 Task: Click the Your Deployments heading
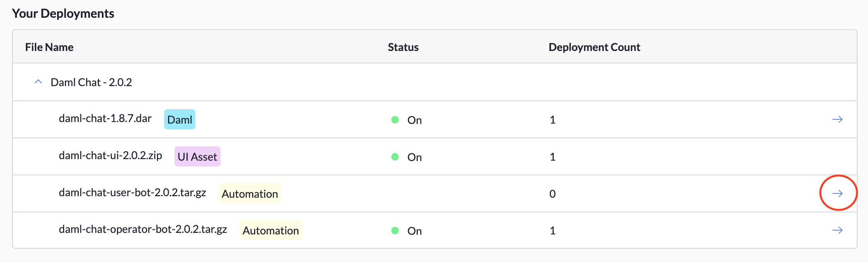point(64,13)
